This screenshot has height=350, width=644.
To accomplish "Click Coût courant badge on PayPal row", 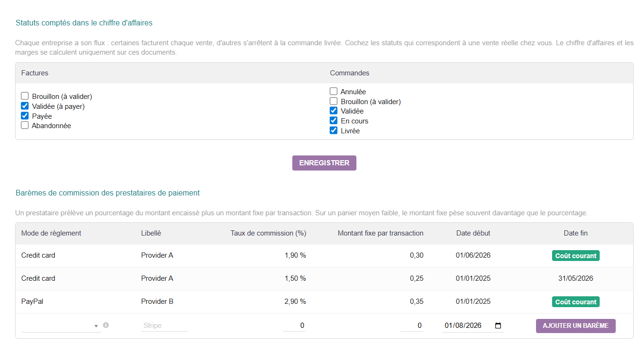I will [x=576, y=302].
